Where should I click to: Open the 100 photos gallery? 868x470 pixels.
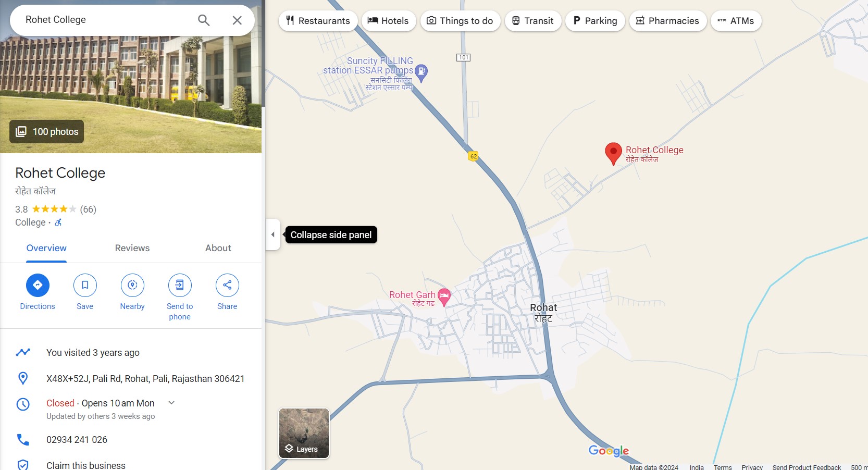coord(47,132)
